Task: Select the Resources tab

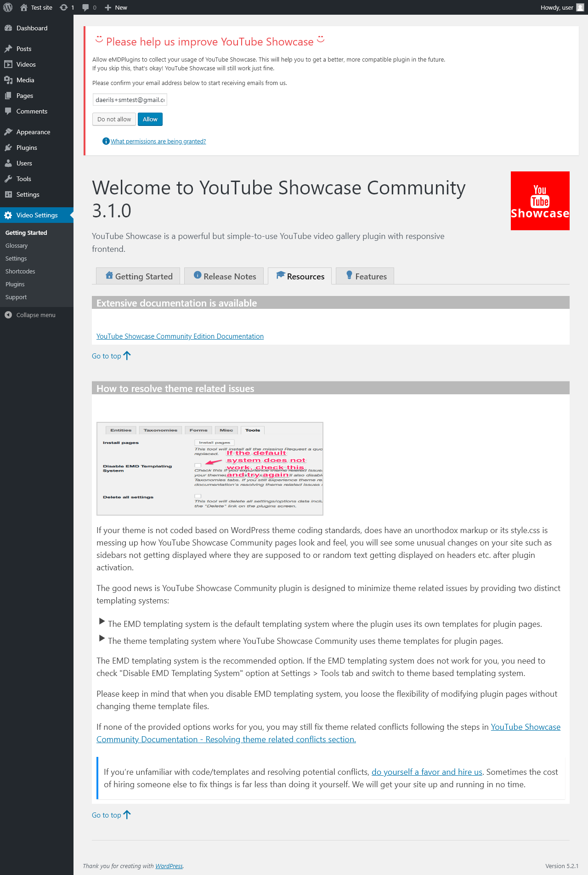Action: click(x=300, y=276)
